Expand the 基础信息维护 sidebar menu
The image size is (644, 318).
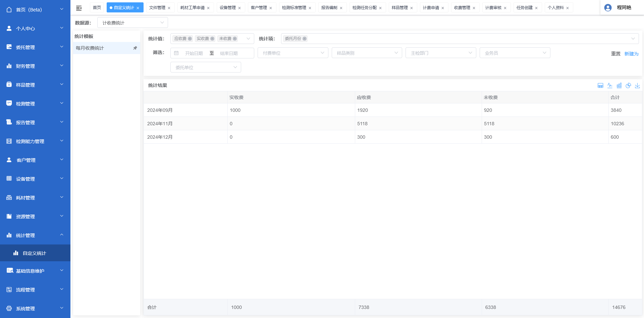(x=35, y=271)
